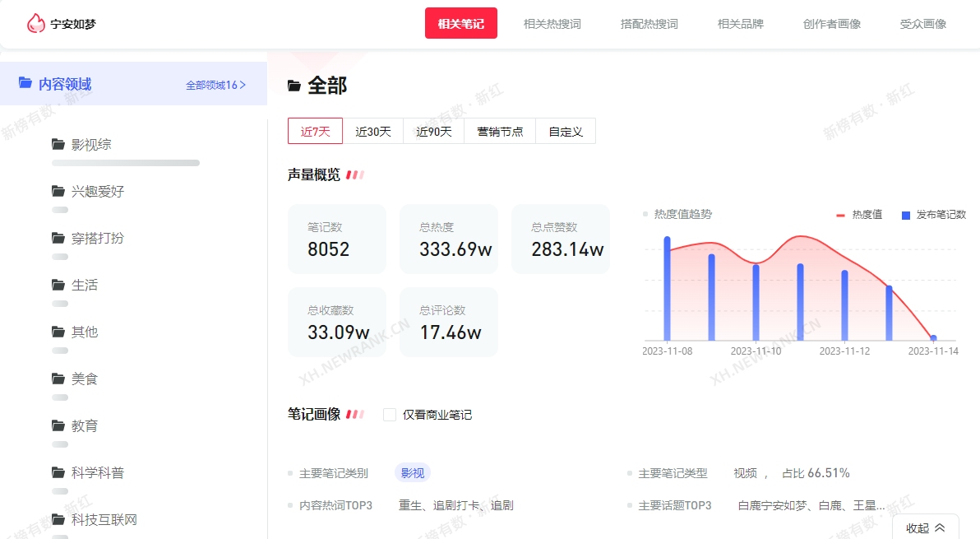This screenshot has width=980, height=539.
Task: Click the folder icon next to 全部 heading
Action: [293, 85]
